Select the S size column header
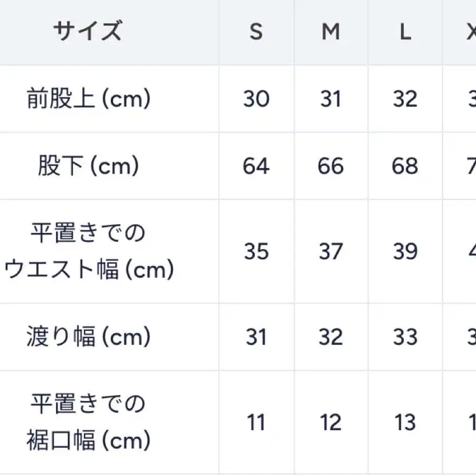 [x=256, y=32]
